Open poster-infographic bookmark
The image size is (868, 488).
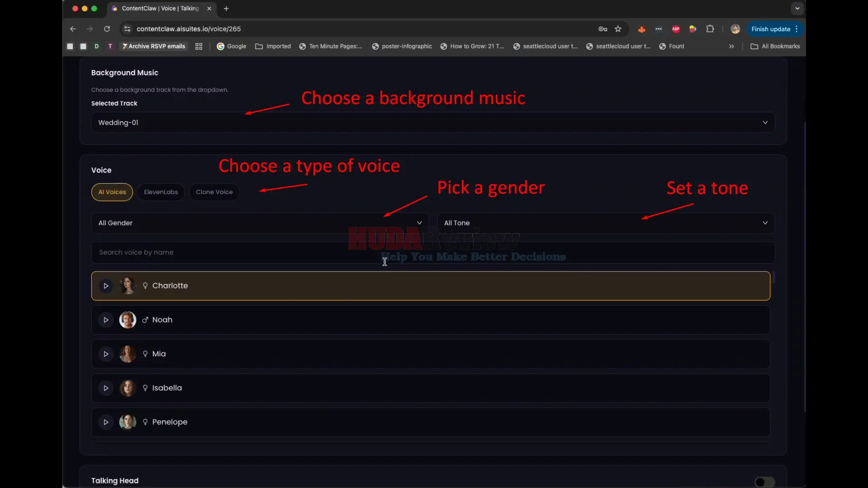pos(402,46)
